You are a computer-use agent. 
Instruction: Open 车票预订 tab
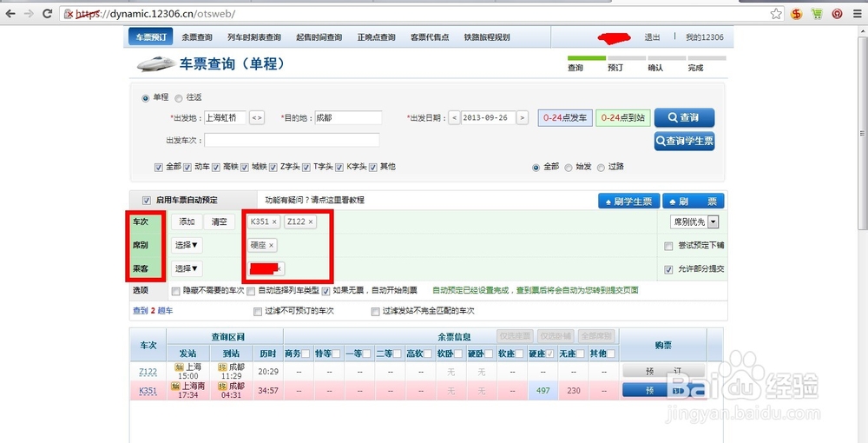point(150,37)
